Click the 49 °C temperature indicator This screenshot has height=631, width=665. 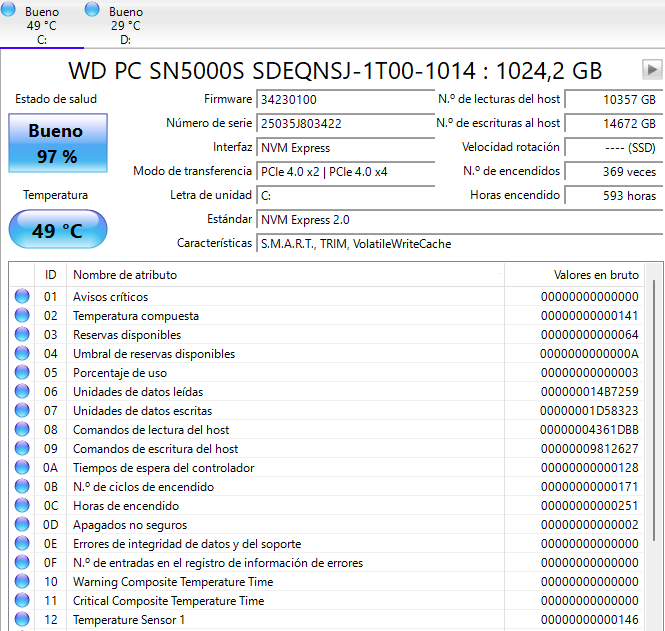coord(57,230)
